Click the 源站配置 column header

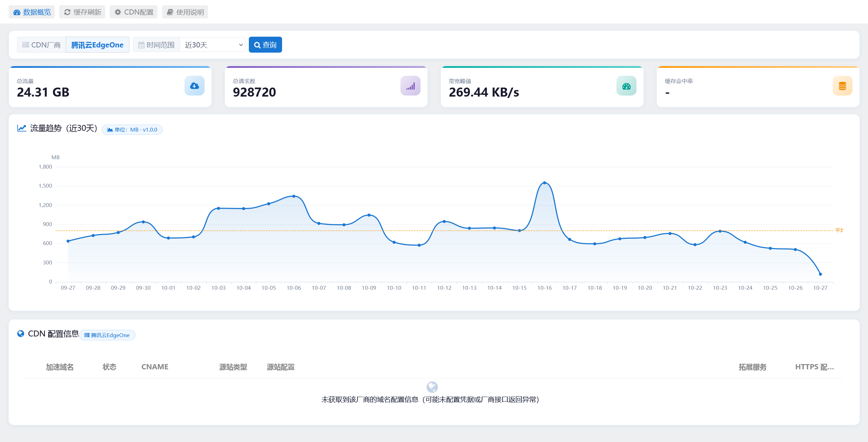[281, 367]
